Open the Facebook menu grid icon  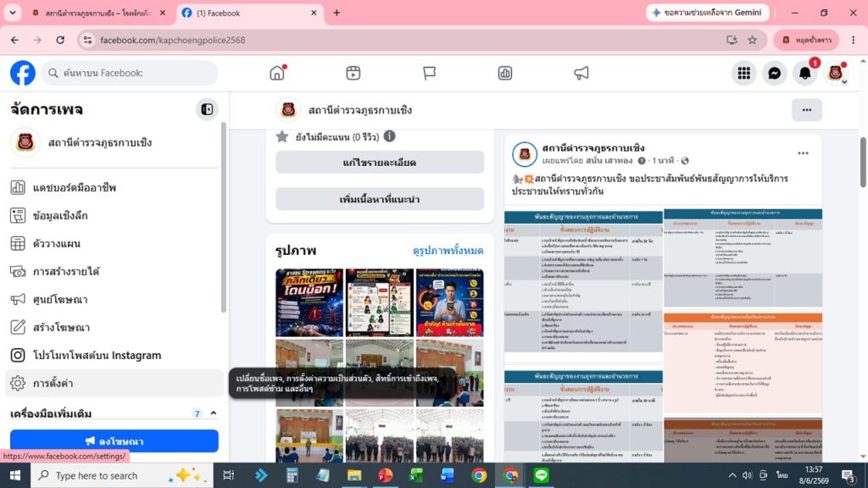744,73
